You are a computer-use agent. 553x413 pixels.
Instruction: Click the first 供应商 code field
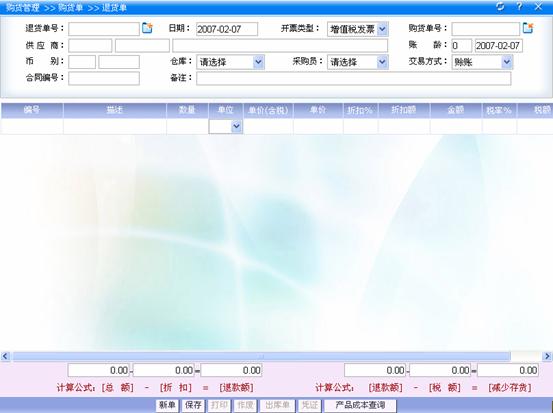coord(90,46)
